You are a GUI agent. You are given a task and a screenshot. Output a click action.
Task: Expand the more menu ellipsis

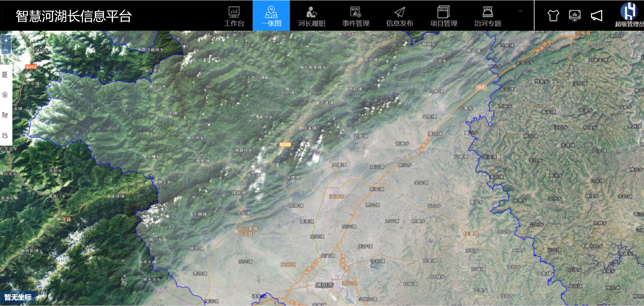point(520,11)
